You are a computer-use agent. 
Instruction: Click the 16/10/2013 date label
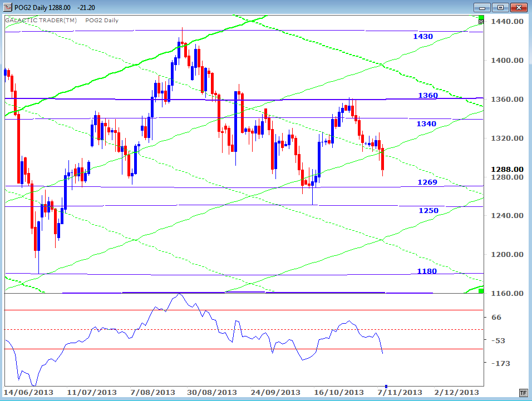point(338,393)
